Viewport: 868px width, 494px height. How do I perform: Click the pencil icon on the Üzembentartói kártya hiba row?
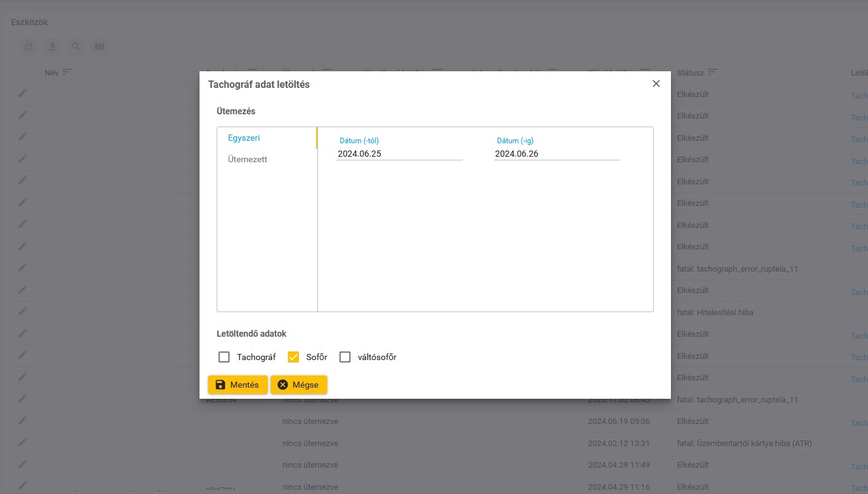pos(23,442)
